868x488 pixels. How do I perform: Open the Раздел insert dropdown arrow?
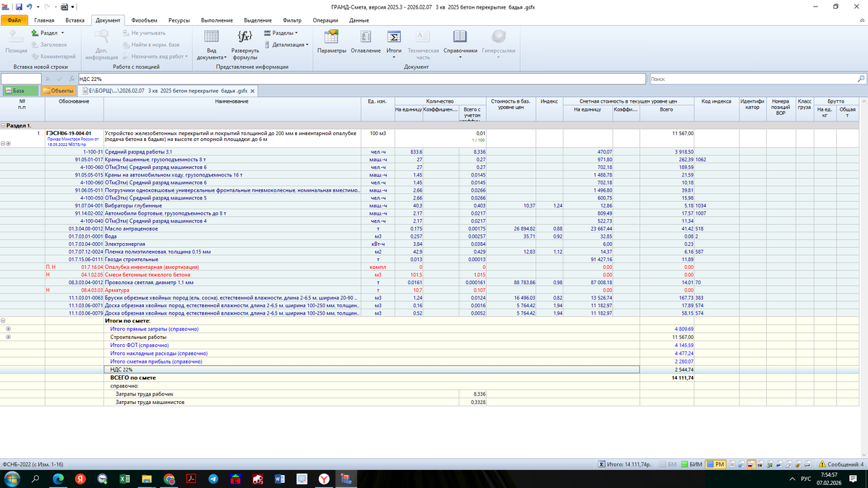pyautogui.click(x=63, y=33)
